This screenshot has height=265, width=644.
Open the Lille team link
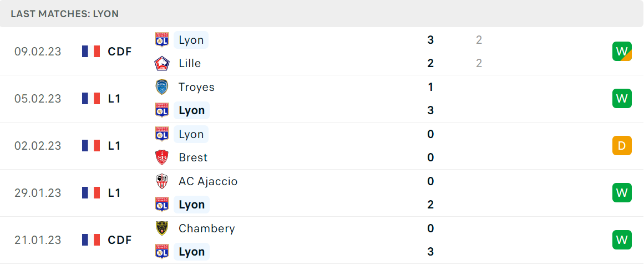pyautogui.click(x=190, y=63)
